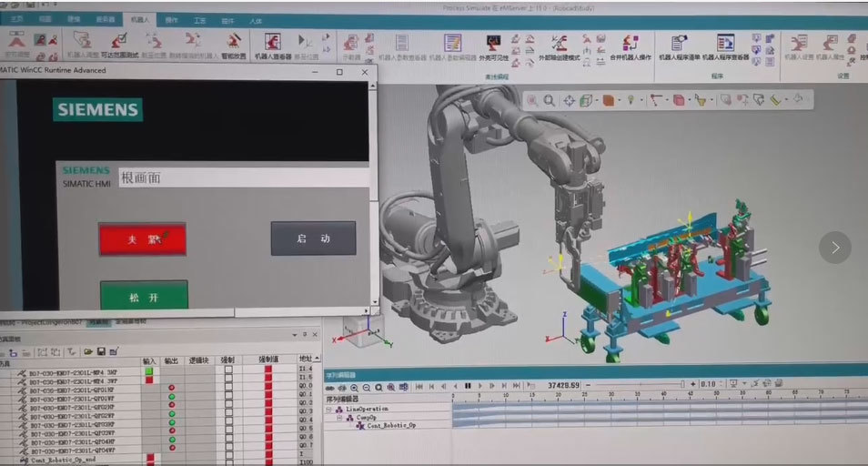Viewport: 868px width, 466px height.
Task: Click the zoom to selection viewport icon
Action: coord(532,101)
